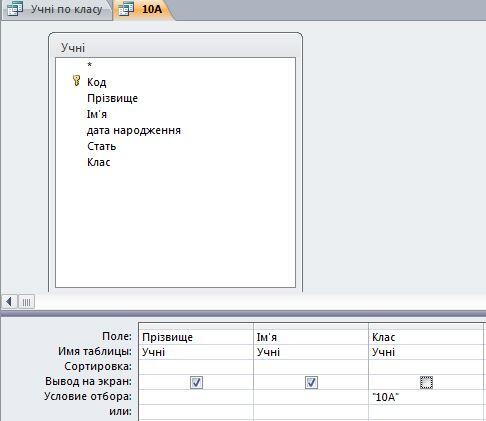Click the query icon on 10A tab

pos(126,9)
